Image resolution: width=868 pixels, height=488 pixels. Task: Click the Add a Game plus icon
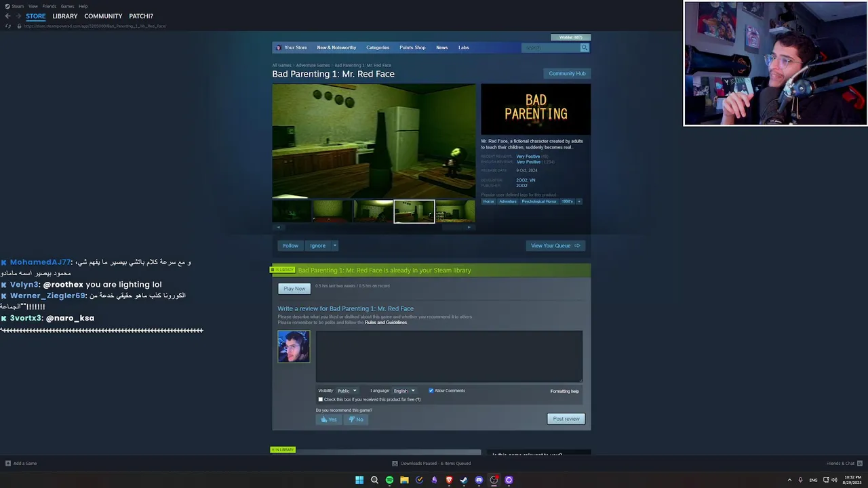click(x=8, y=464)
